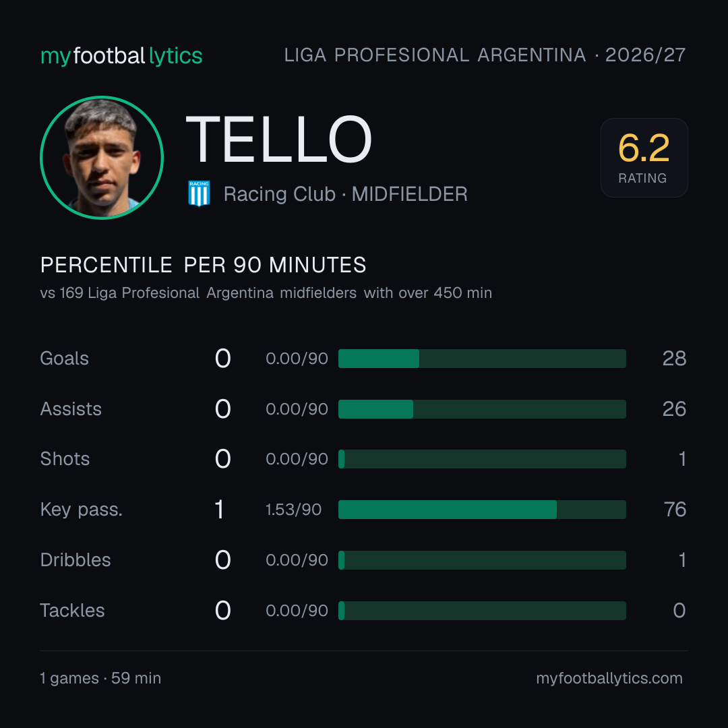Open Tello's player portrait

tap(102, 157)
